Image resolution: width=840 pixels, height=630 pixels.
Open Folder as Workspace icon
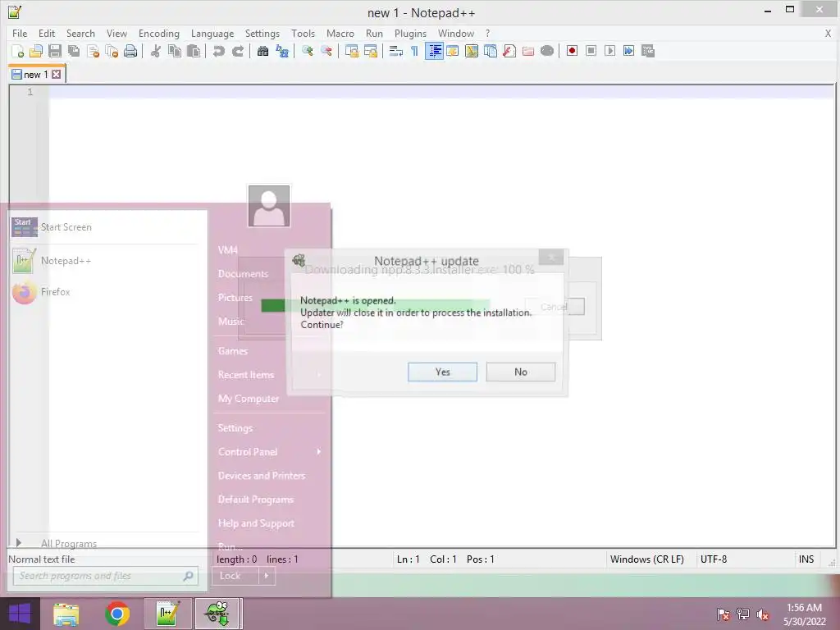528,51
